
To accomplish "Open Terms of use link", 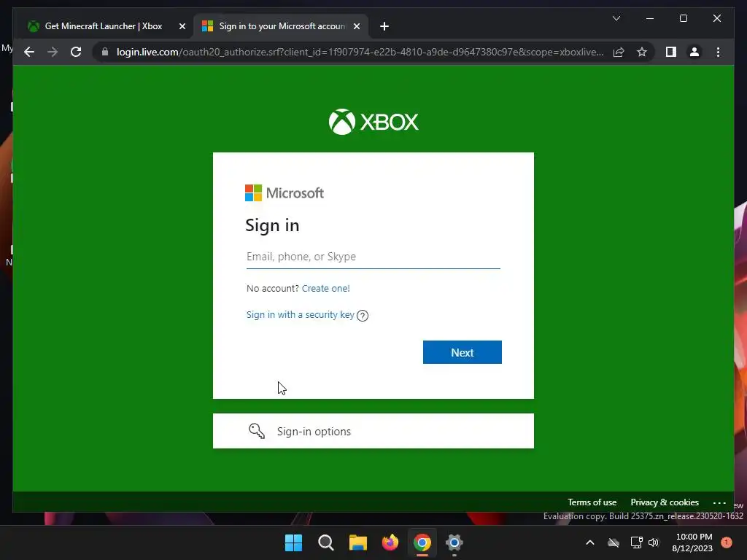I will click(x=592, y=502).
